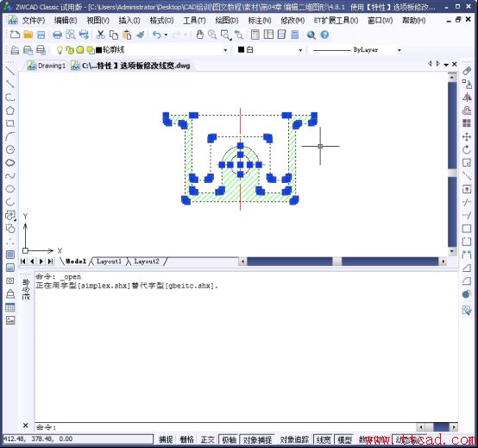Image resolution: width=478 pixels, height=448 pixels.
Task: Select the Polygon drawing tool
Action: pyautogui.click(x=10, y=110)
